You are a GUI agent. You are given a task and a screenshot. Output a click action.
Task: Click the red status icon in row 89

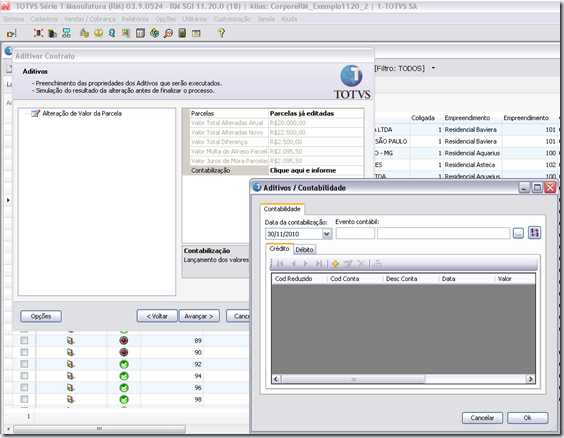click(124, 341)
